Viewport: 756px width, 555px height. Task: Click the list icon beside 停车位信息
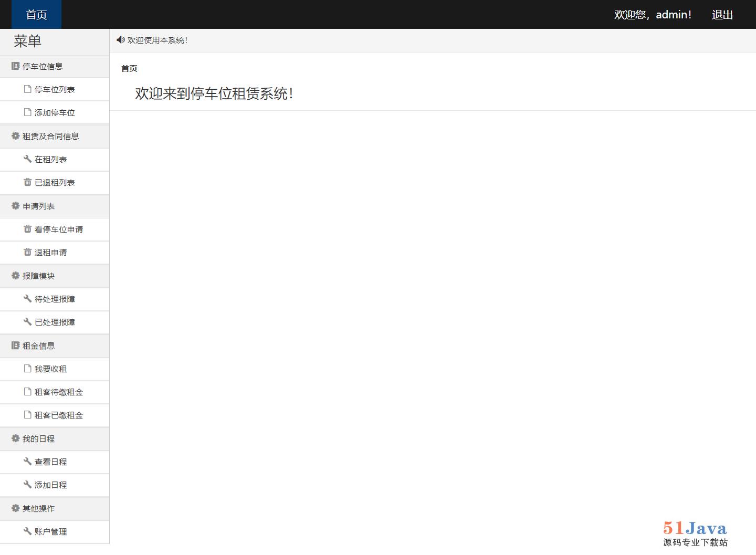click(x=15, y=66)
